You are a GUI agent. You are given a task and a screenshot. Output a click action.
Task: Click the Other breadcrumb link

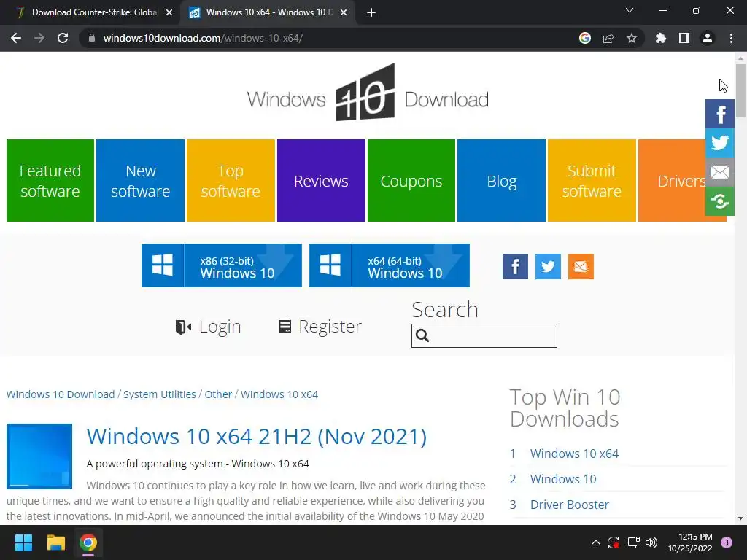(218, 394)
